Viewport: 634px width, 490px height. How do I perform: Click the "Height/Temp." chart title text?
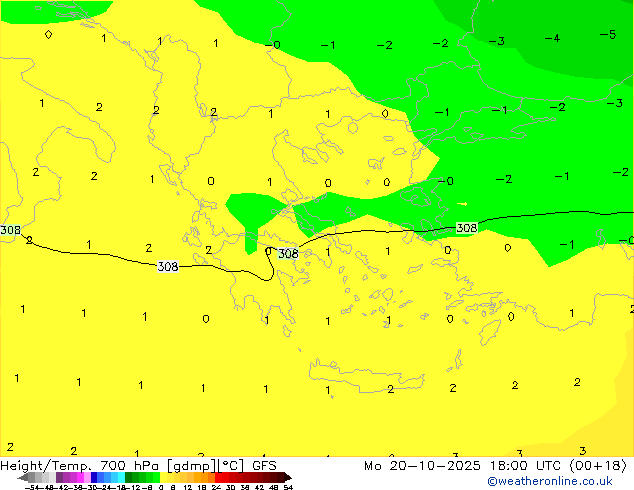pyautogui.click(x=46, y=466)
